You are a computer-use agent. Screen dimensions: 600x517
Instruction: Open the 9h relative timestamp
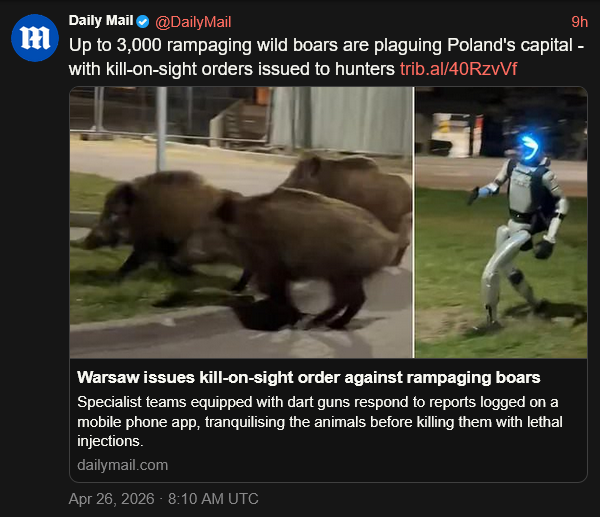point(579,22)
